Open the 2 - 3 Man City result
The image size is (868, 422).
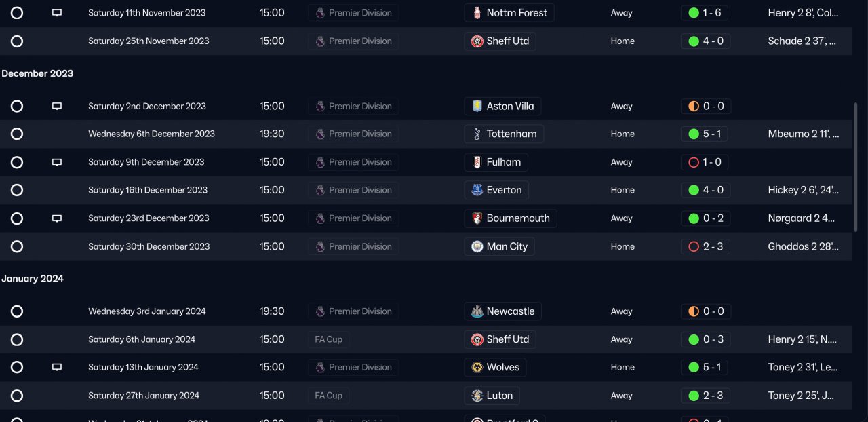click(705, 246)
